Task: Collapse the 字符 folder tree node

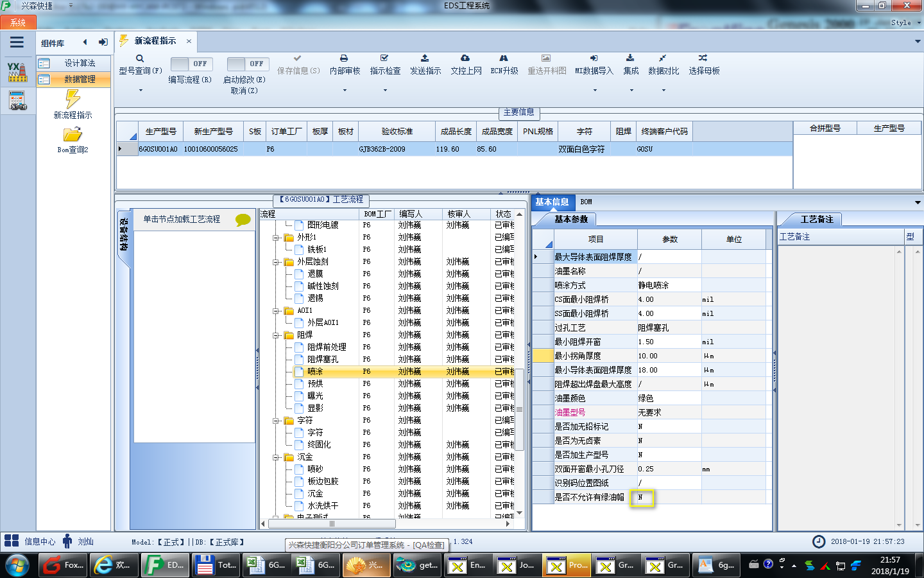Action: pyautogui.click(x=276, y=421)
